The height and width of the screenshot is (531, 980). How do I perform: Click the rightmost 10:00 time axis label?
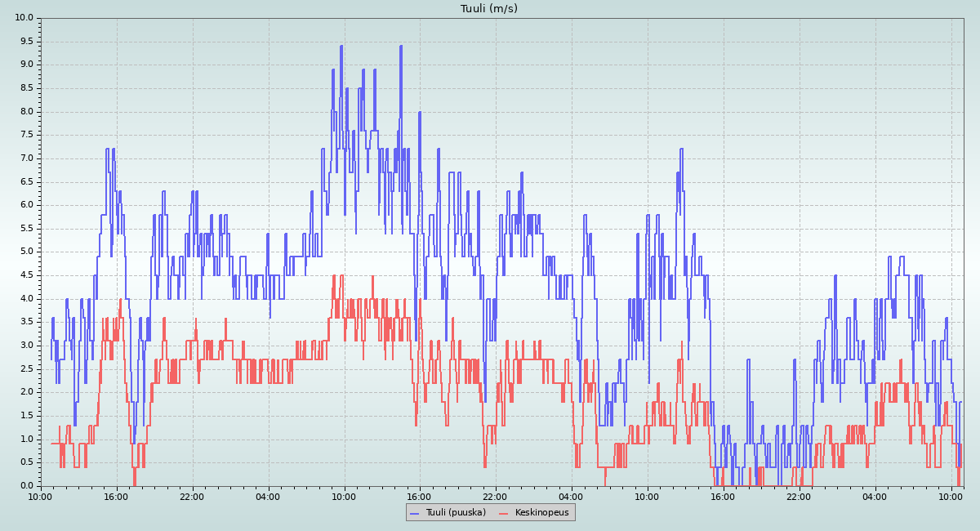click(x=951, y=496)
